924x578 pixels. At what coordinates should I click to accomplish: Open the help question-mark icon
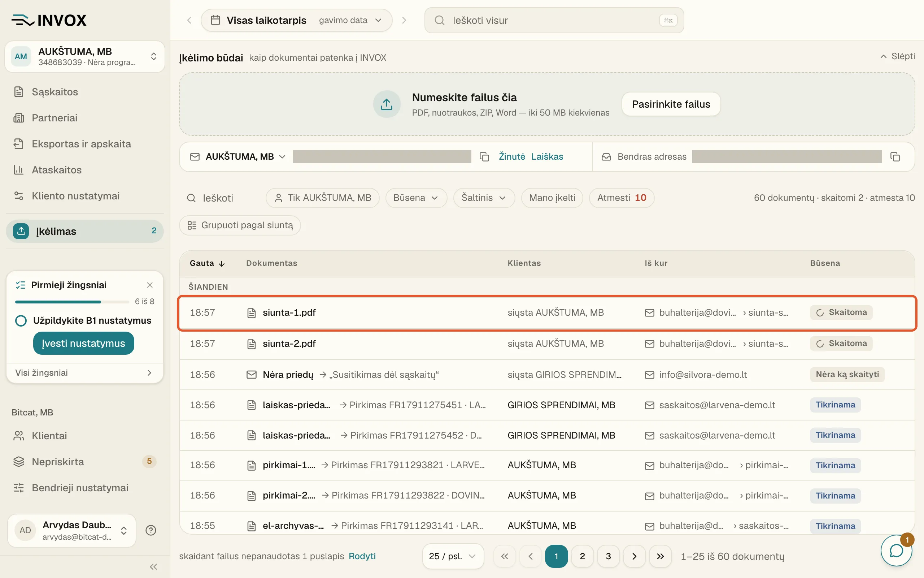[151, 530]
